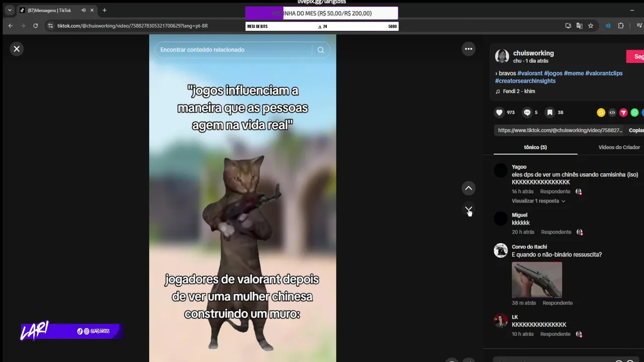
Task: Open commenter name Miguel
Action: pyautogui.click(x=520, y=215)
